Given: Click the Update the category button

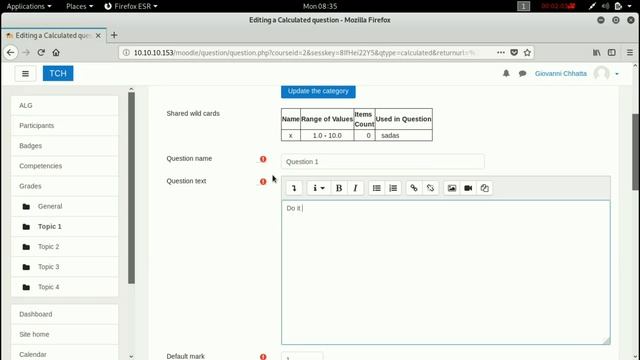Looking at the screenshot, I should pyautogui.click(x=318, y=91).
